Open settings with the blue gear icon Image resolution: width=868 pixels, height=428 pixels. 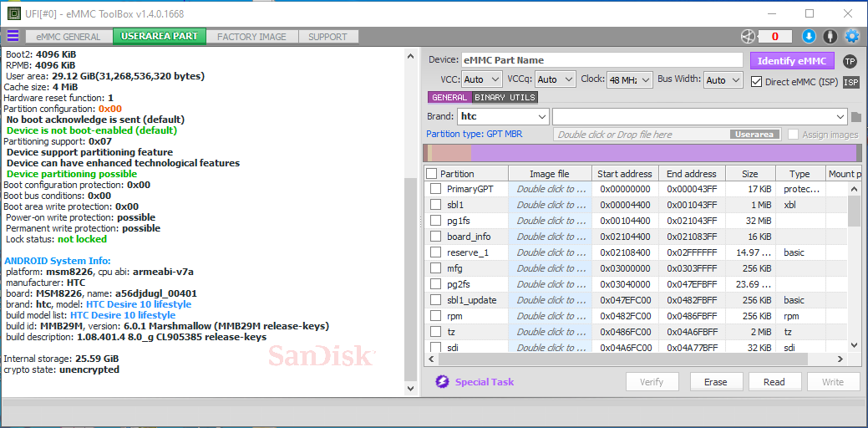(x=851, y=37)
